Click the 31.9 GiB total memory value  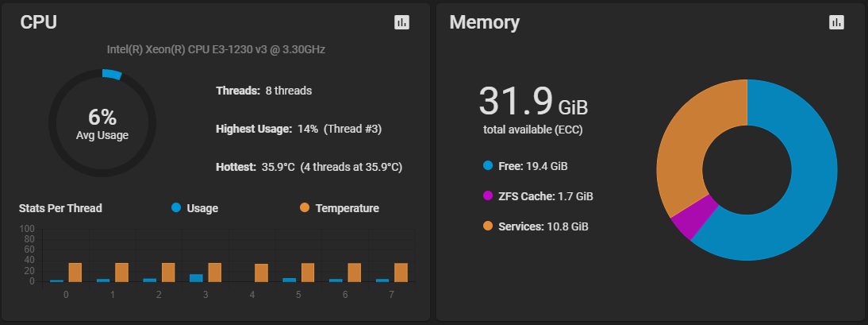coord(533,102)
